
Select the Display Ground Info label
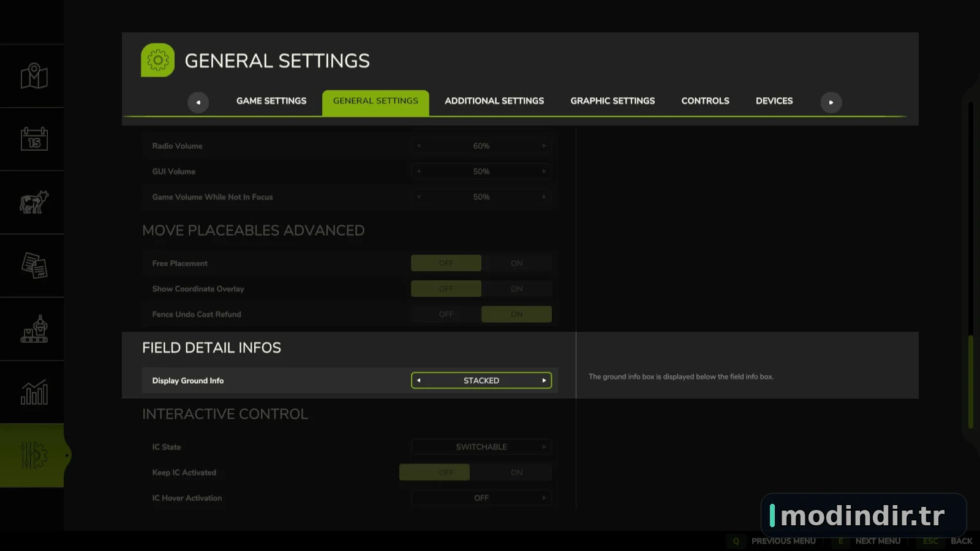[188, 381]
